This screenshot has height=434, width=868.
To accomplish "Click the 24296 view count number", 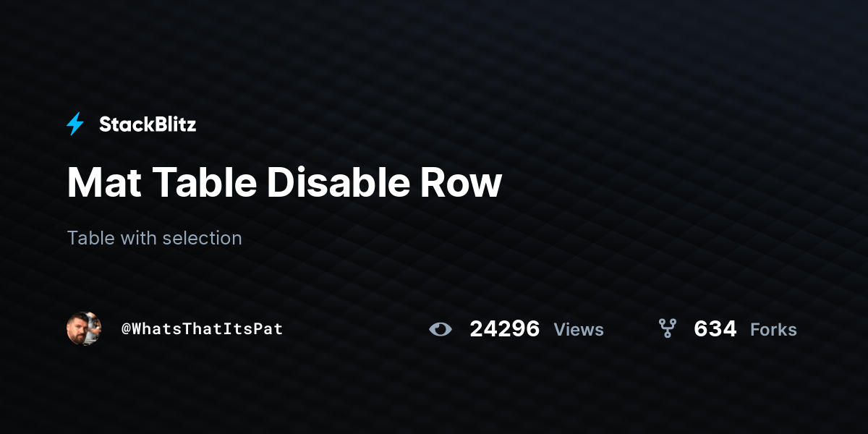I will pyautogui.click(x=505, y=329).
